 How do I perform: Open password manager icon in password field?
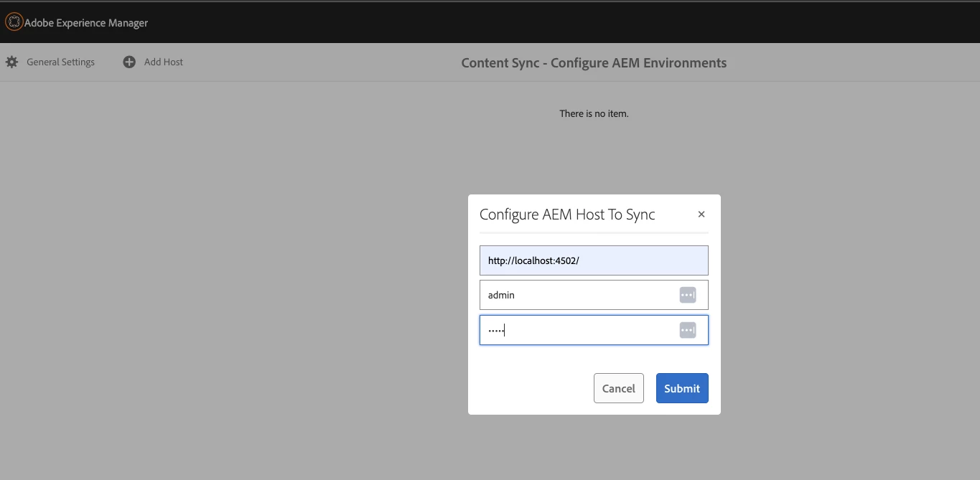688,330
